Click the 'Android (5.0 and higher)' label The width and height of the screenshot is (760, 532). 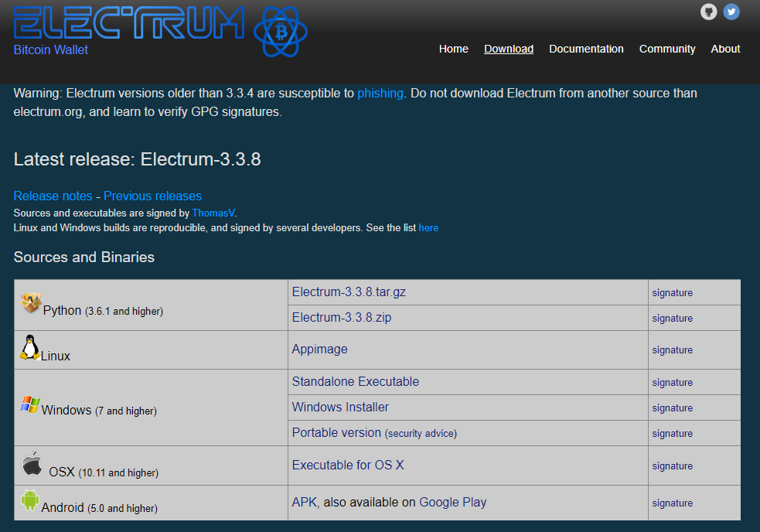(x=100, y=508)
